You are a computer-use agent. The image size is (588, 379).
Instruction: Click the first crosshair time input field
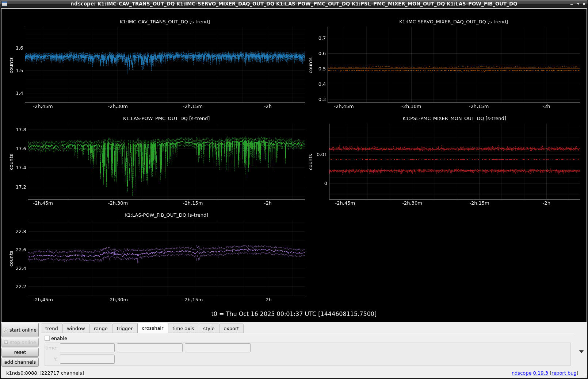tap(87, 348)
